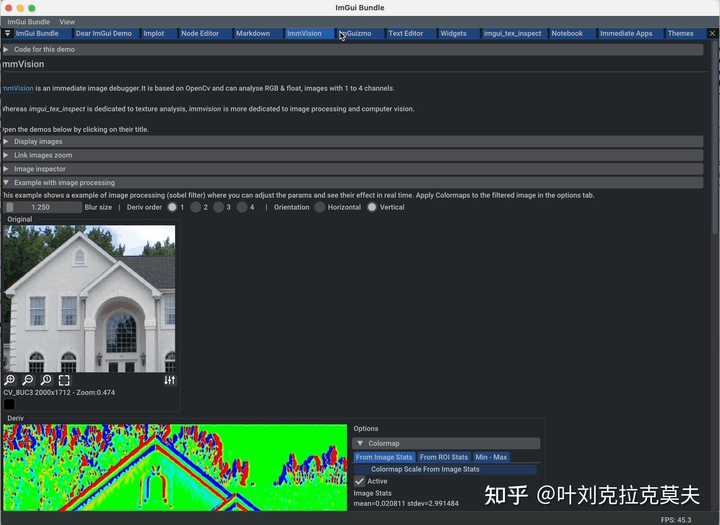The height and width of the screenshot is (525, 720).
Task: Click the Min - Max button
Action: tap(491, 457)
